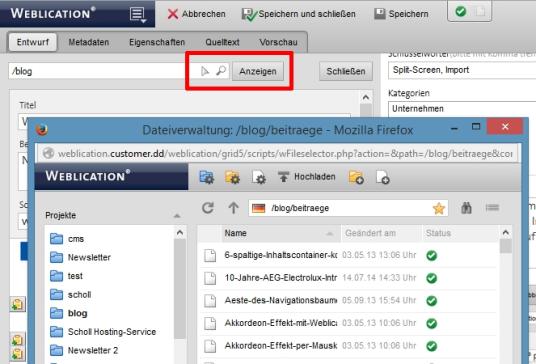The height and width of the screenshot is (364, 536).
Task: Choose Speichern und schließen
Action: click(299, 14)
